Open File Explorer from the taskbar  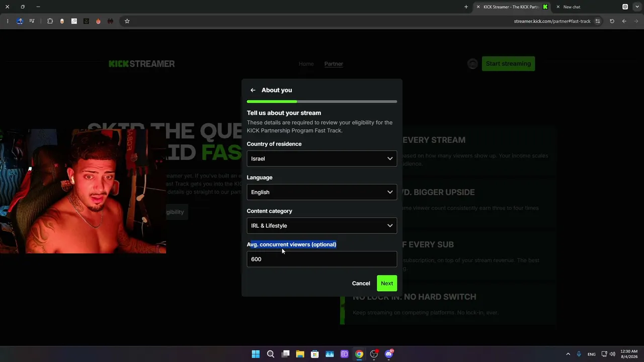(300, 354)
